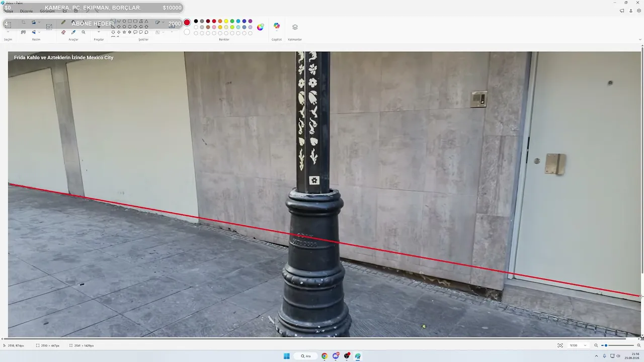Open the Paint app taskbar icon
Image resolution: width=644 pixels, height=362 pixels.
pos(358,356)
